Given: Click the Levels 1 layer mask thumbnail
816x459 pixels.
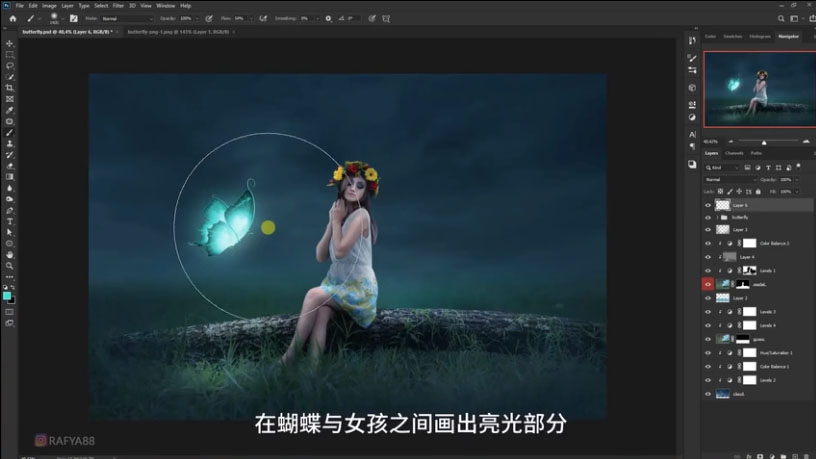Looking at the screenshot, I should coord(749,271).
